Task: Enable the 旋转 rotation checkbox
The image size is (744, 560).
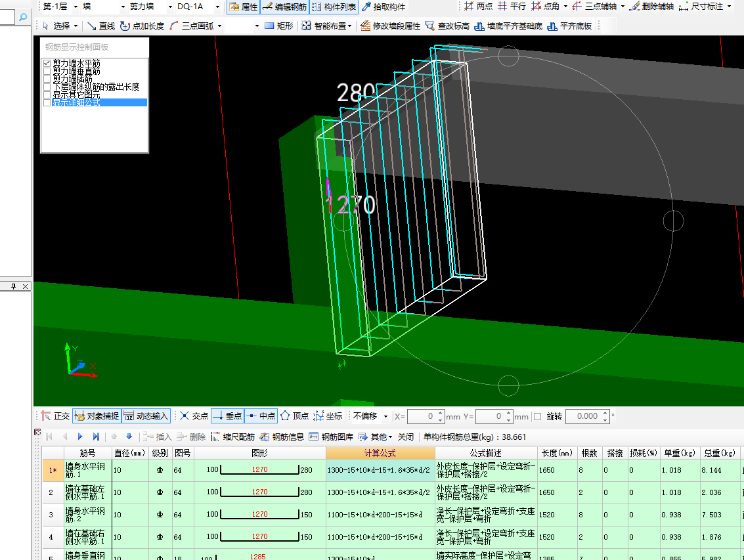Action: (538, 416)
